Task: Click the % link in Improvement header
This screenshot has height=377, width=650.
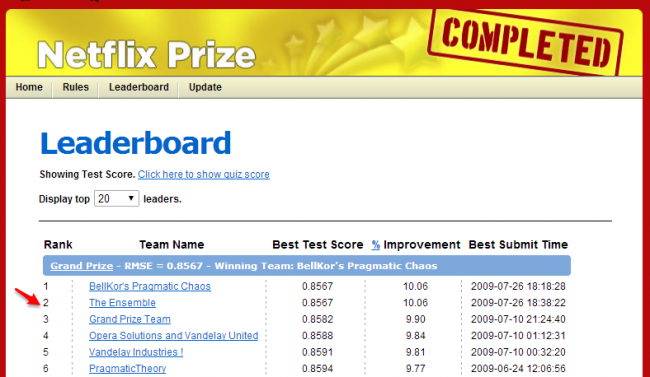Action: click(x=376, y=245)
